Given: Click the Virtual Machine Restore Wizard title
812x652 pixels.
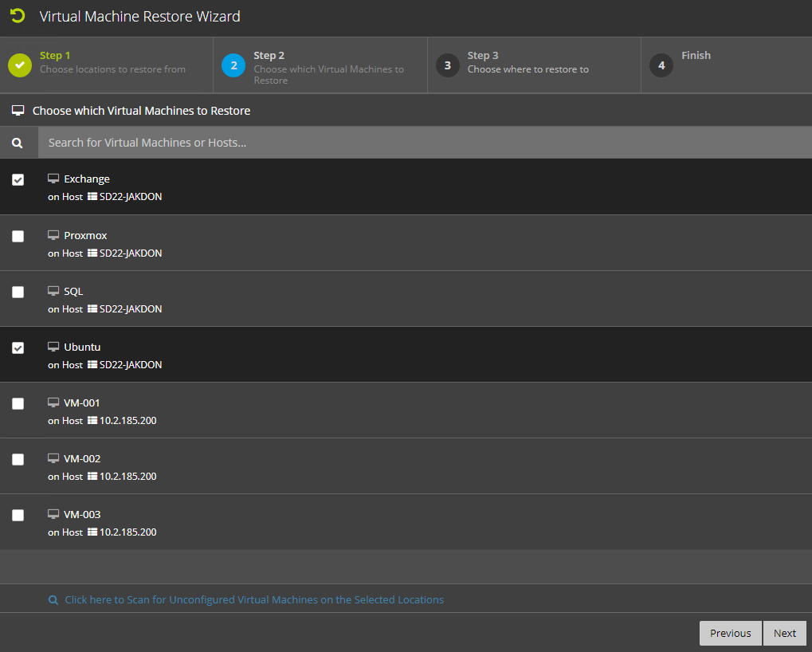Looking at the screenshot, I should coord(139,16).
